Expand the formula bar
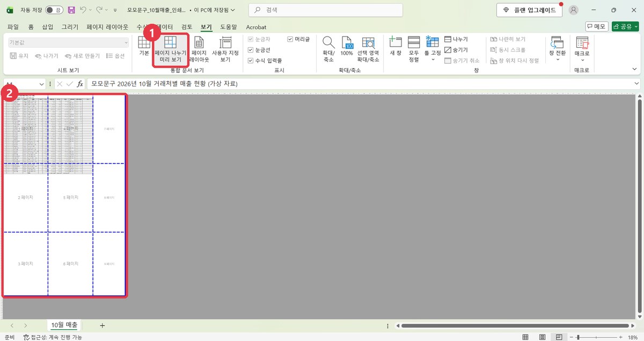The image size is (644, 341). 636,84
